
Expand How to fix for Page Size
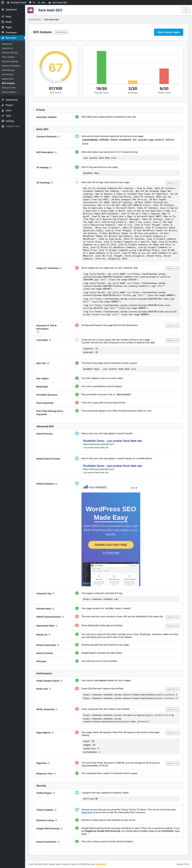click(173, 764)
